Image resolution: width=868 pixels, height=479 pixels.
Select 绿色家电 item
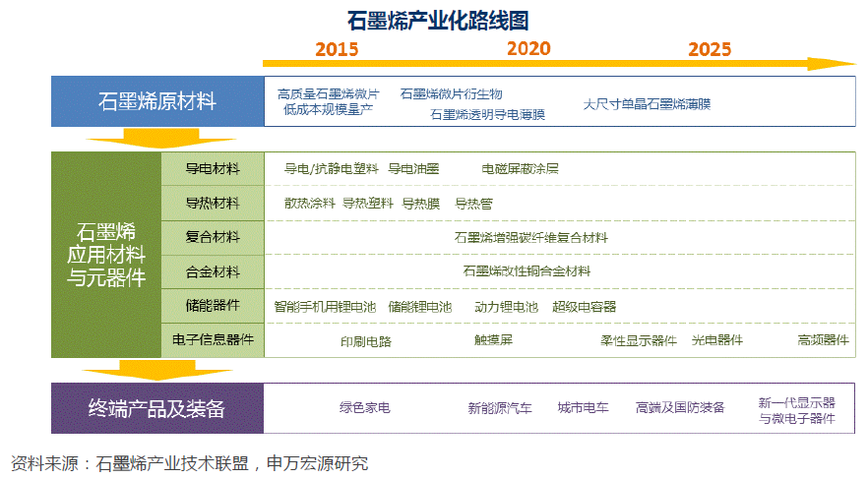(365, 407)
